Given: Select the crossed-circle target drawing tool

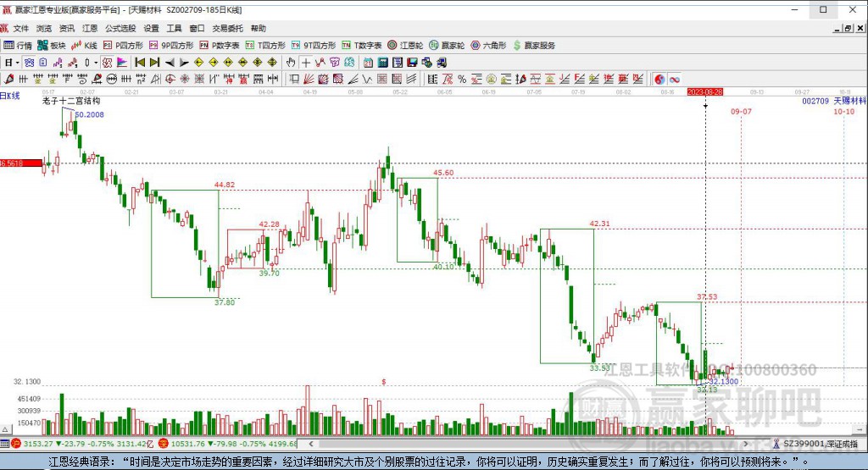Looking at the screenshot, I should [x=170, y=79].
